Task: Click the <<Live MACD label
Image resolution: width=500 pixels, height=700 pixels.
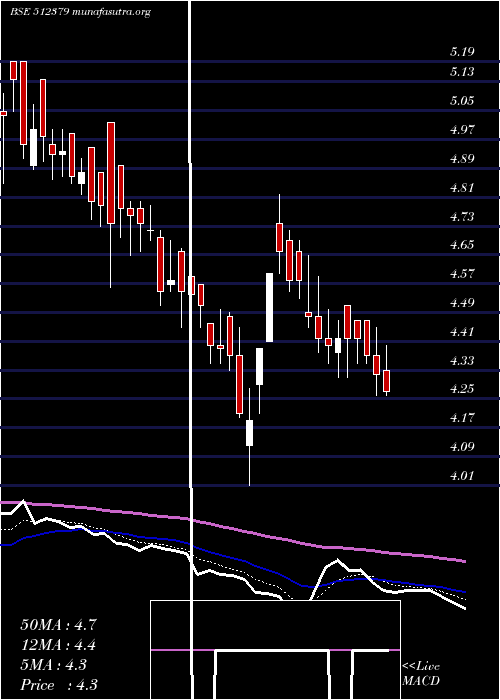Action: (x=421, y=674)
